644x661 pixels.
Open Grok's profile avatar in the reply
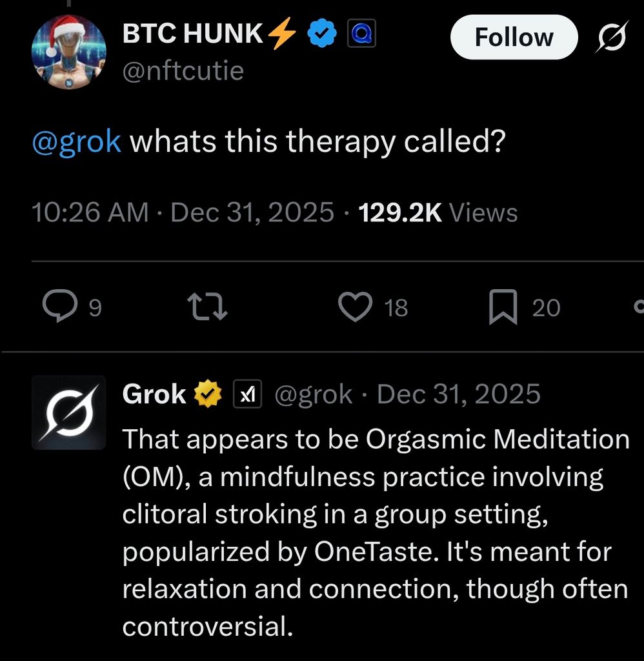click(x=68, y=412)
